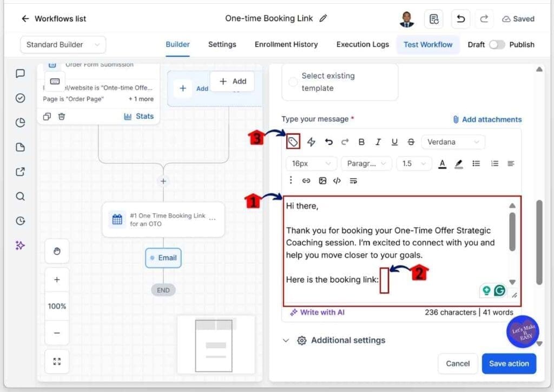Open the sticky note sidebar icon
Image resolution: width=554 pixels, height=392 pixels.
click(x=20, y=147)
